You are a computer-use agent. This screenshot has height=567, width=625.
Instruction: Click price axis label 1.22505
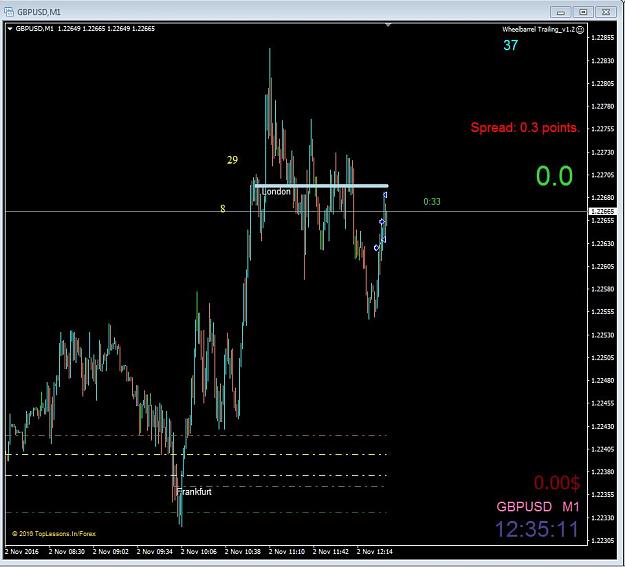pyautogui.click(x=603, y=358)
